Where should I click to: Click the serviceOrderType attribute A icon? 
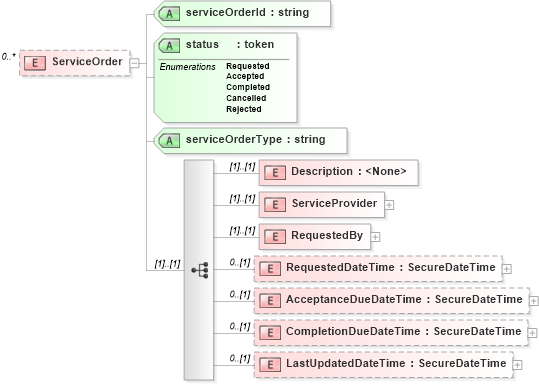pyautogui.click(x=169, y=141)
